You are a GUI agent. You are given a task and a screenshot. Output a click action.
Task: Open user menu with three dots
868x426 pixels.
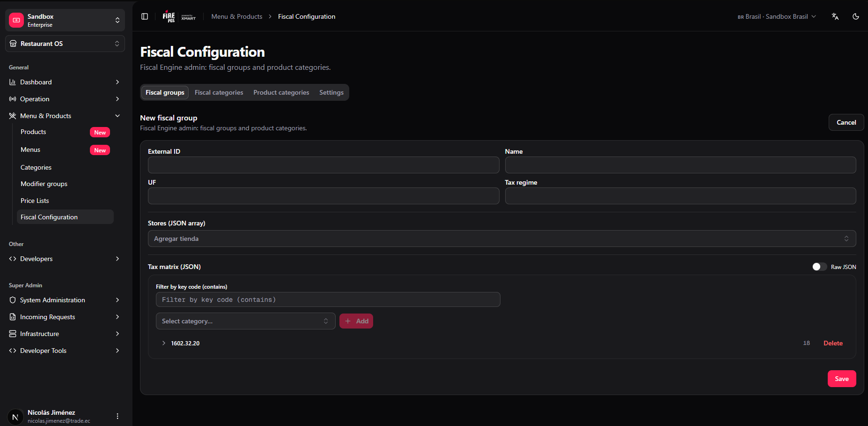[118, 416]
